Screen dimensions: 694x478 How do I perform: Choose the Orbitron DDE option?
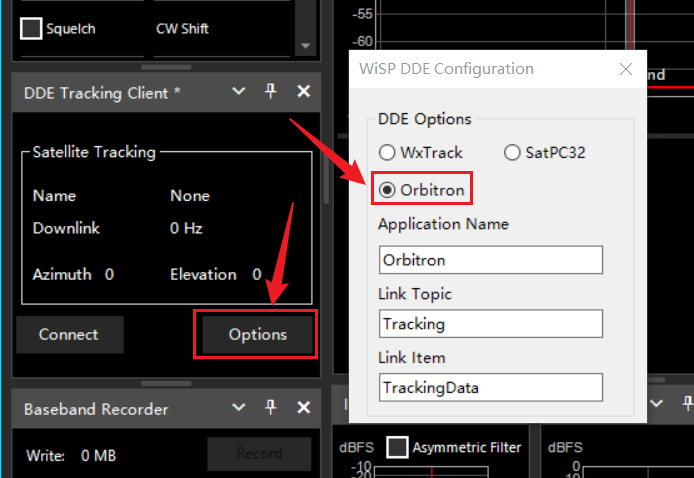coord(387,188)
